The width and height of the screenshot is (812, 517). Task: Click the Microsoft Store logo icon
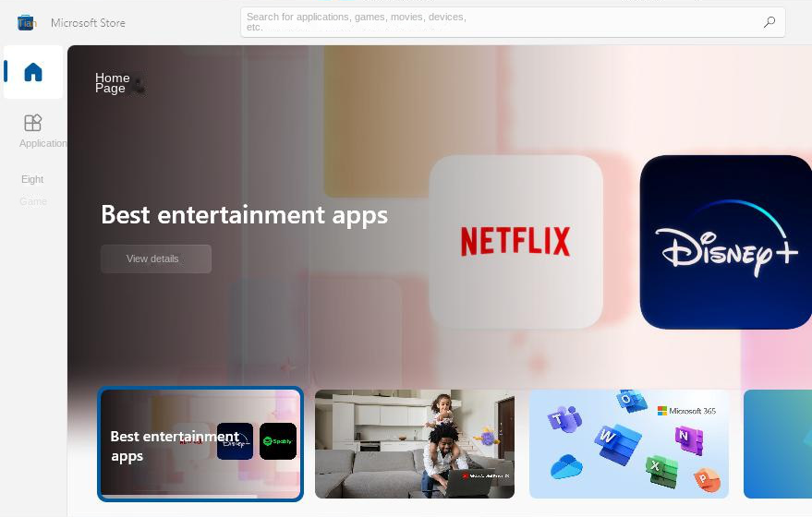click(27, 22)
